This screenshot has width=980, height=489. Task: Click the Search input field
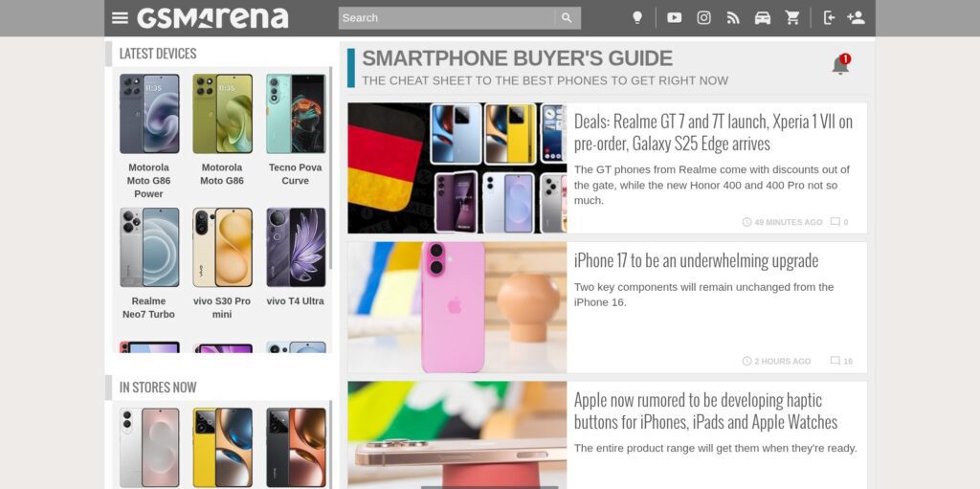(446, 18)
